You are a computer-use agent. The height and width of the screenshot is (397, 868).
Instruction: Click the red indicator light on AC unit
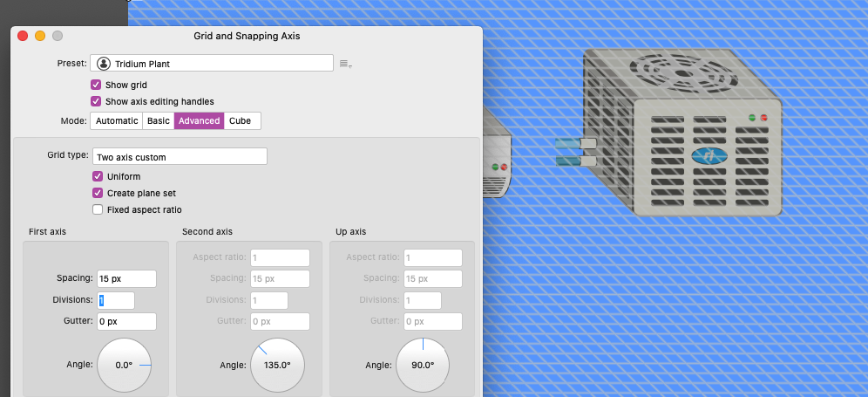[x=763, y=117]
